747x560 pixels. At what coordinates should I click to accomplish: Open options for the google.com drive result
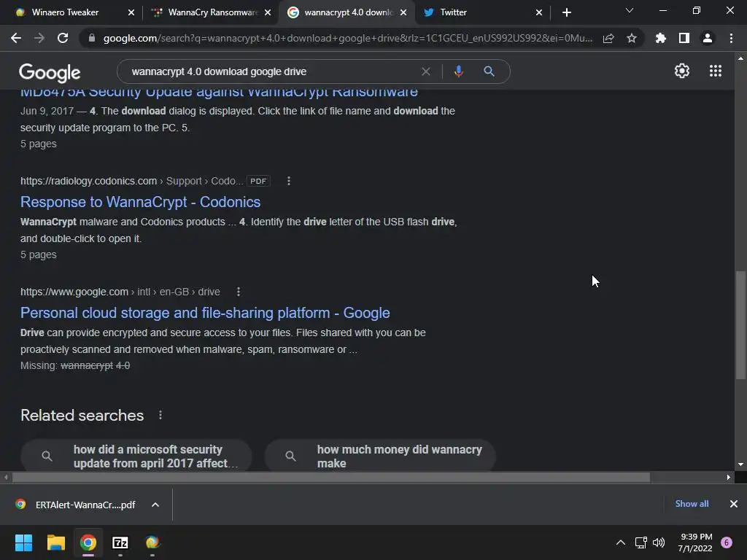[239, 292]
